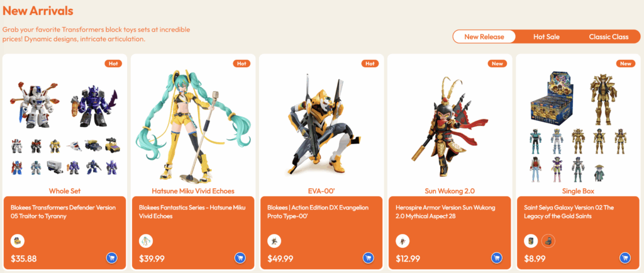Open Herospire Armor Version Sun Wukong link
The height and width of the screenshot is (273, 644).
pyautogui.click(x=446, y=212)
